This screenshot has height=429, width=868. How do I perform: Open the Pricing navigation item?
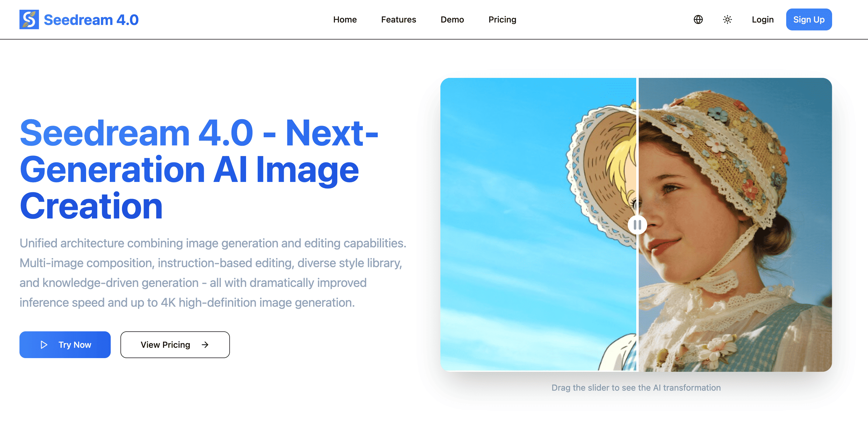[502, 19]
